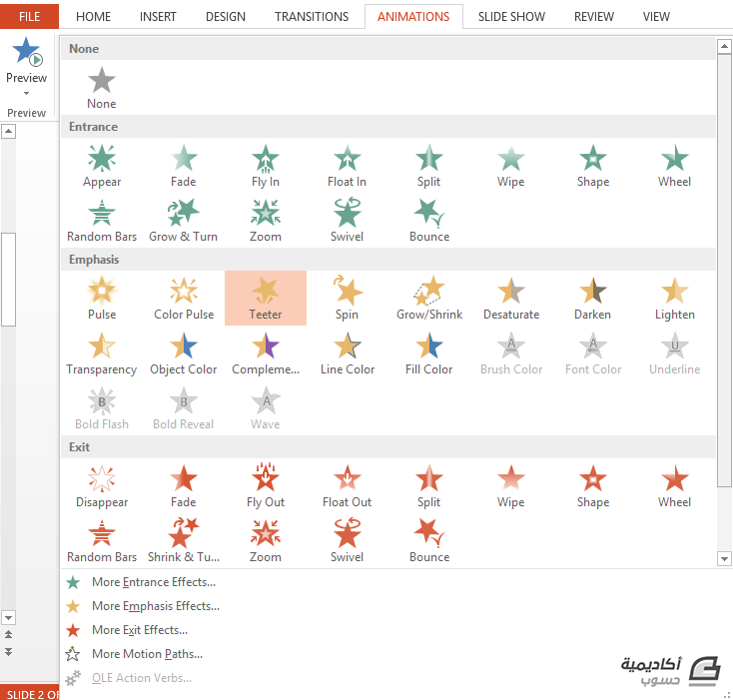Open the SLIDE SHOW tab

511,16
